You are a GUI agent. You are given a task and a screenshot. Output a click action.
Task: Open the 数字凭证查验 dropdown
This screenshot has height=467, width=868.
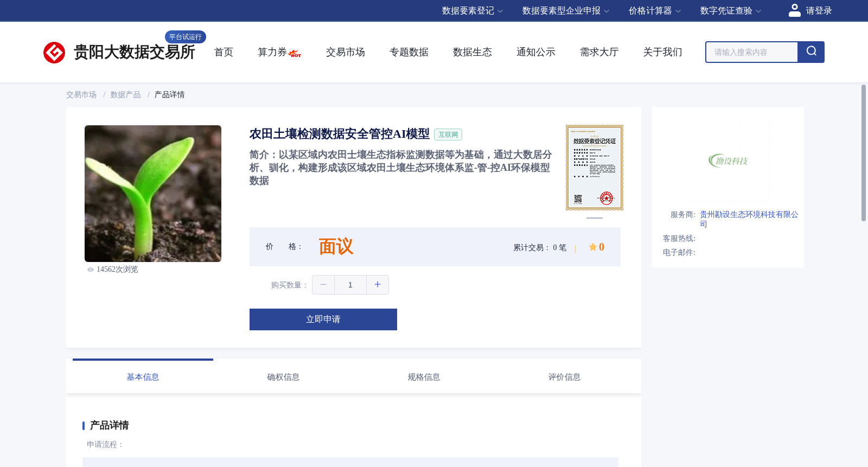[x=731, y=11]
